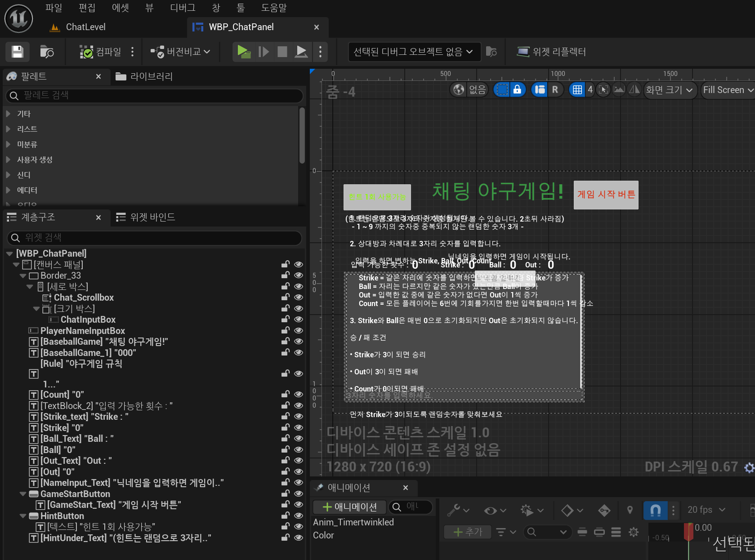
Task: Open the 버전비교 diff dropdown
Action: click(180, 52)
